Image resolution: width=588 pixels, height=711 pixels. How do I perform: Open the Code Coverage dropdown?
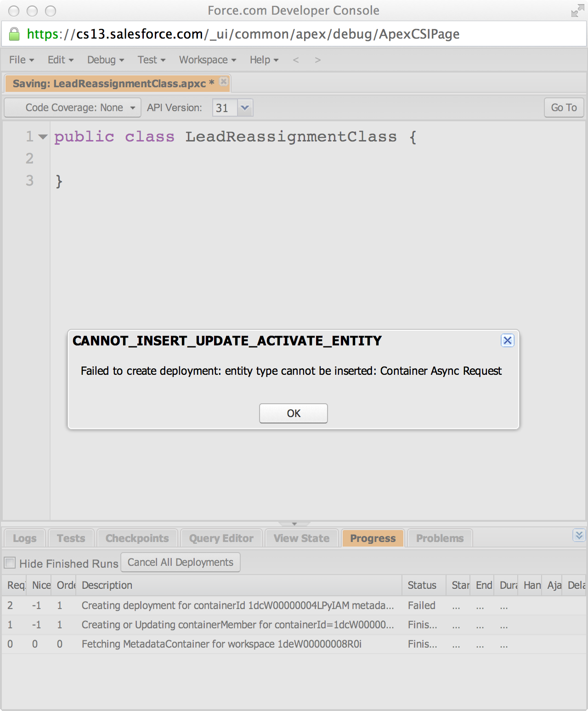tap(73, 107)
